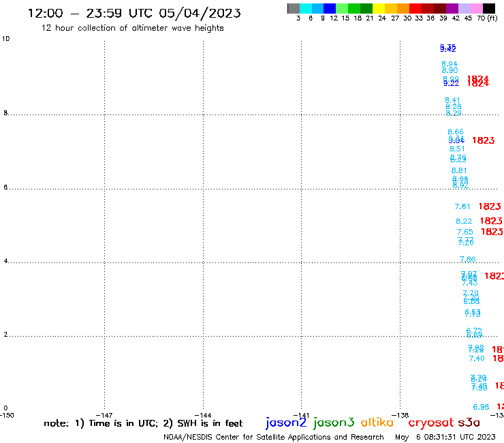504x443 pixels.
Task: Click the gray swatch in the color scale
Action: pos(294,8)
